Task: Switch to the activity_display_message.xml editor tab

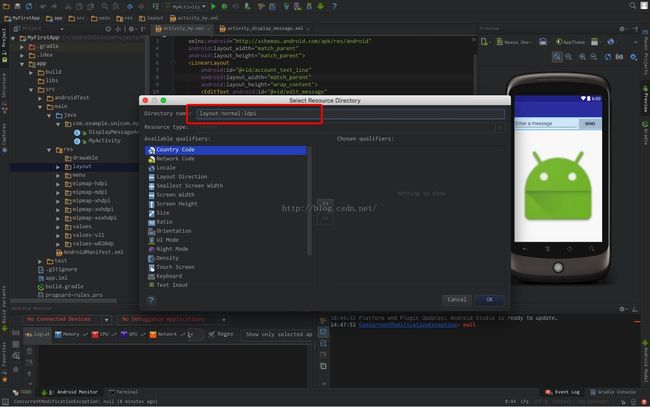Action: (x=264, y=29)
